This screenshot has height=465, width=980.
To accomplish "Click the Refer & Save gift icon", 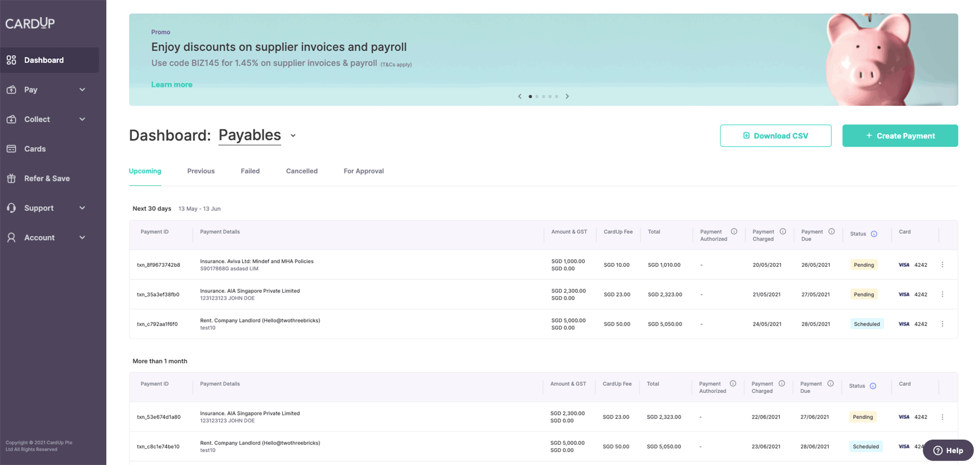I will 11,179.
